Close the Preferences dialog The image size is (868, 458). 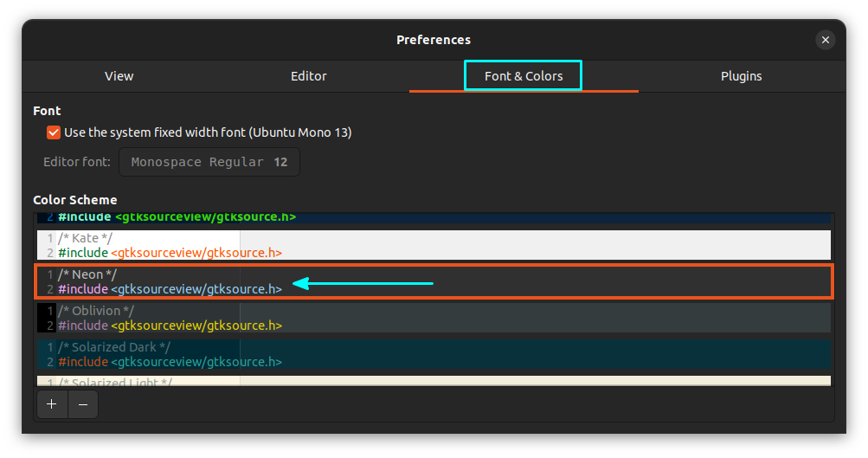[x=826, y=40]
